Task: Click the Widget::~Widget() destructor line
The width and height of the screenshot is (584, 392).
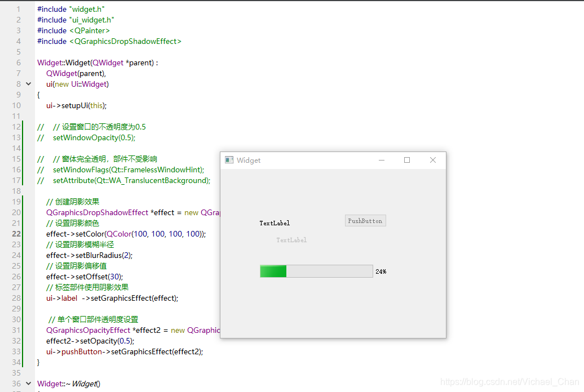Action: click(69, 384)
